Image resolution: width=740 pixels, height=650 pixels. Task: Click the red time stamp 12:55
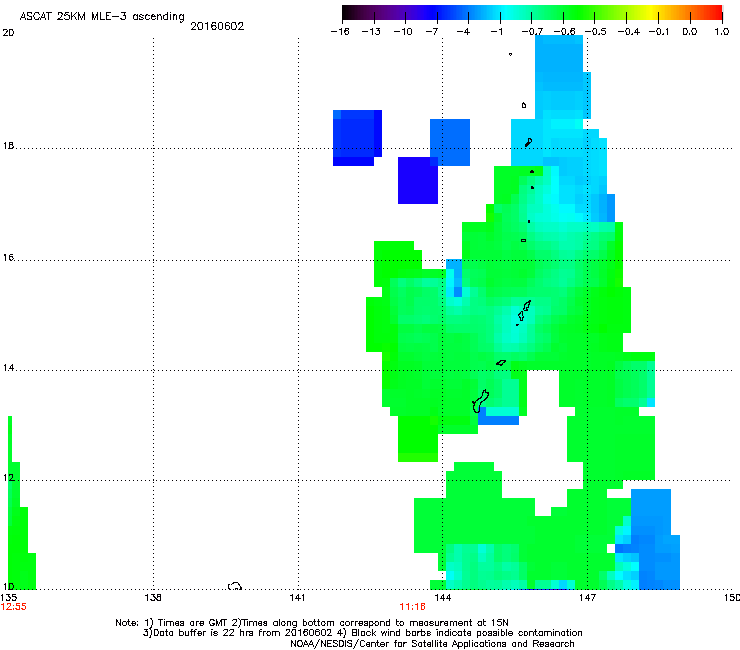[x=13, y=607]
